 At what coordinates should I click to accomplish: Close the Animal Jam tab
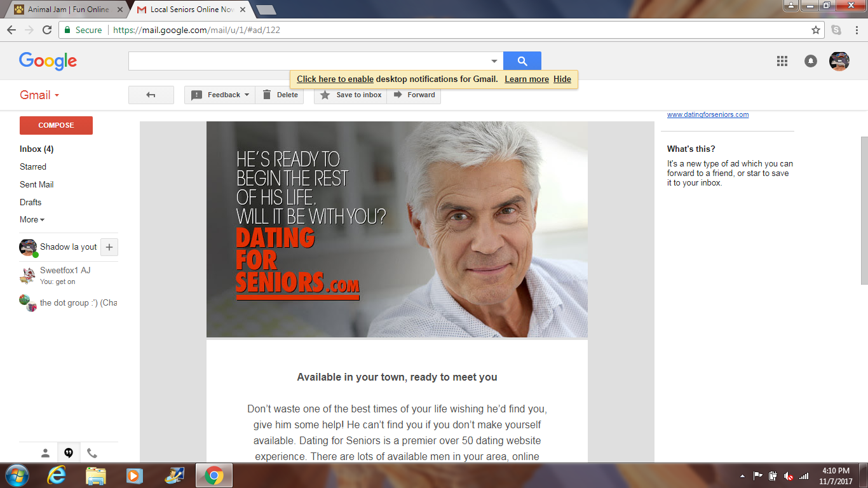[120, 10]
